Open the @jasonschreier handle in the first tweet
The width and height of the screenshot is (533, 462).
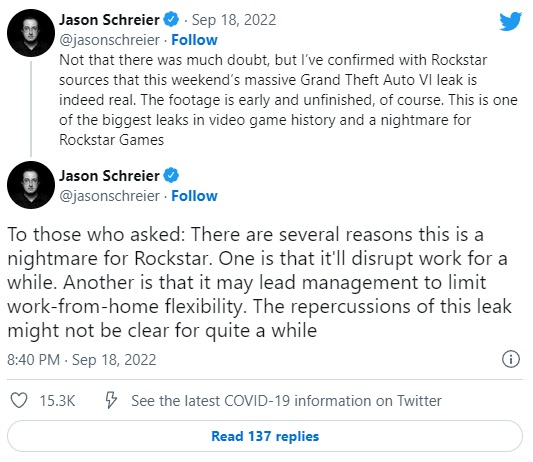tap(109, 40)
